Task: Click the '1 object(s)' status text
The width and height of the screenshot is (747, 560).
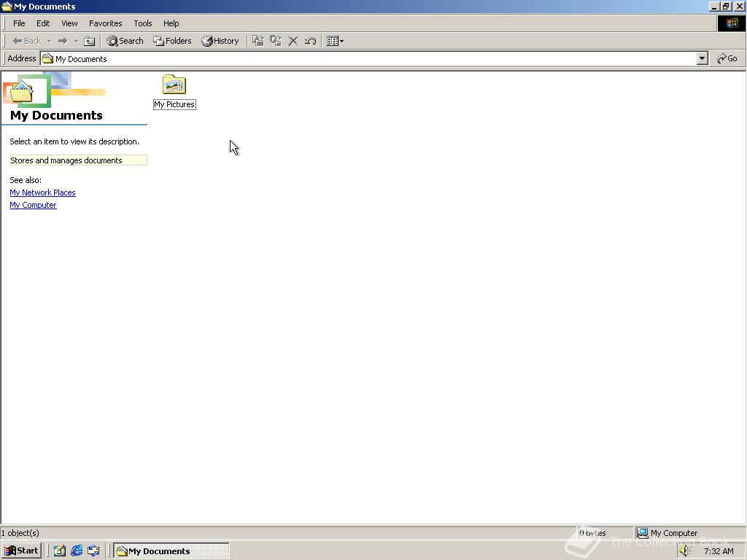Action: pyautogui.click(x=20, y=533)
